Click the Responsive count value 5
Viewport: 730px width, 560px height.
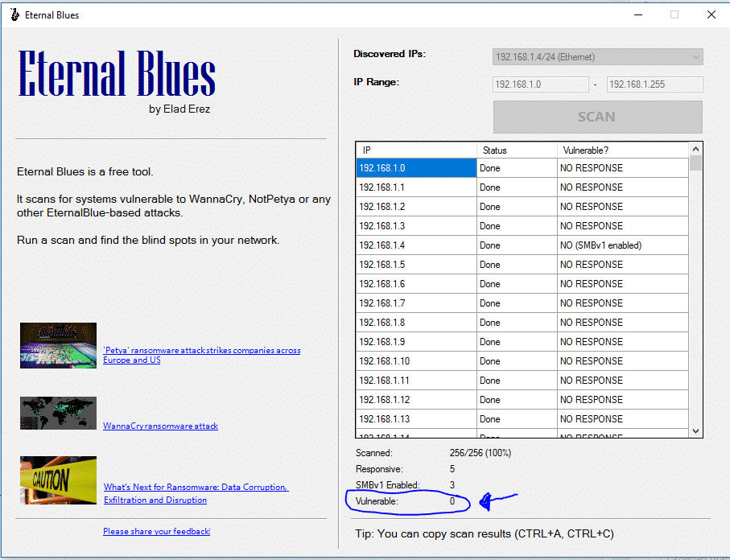tap(452, 469)
